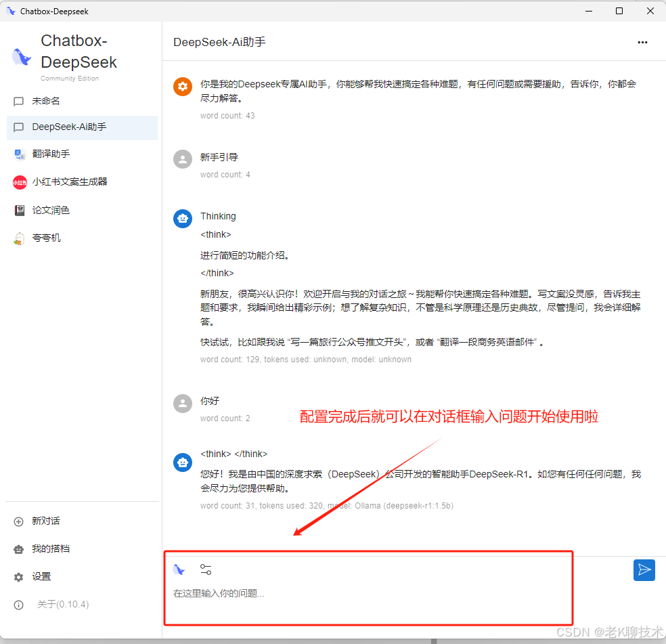This screenshot has width=666, height=644.
Task: Send the message with the blue arrow button
Action: (644, 570)
